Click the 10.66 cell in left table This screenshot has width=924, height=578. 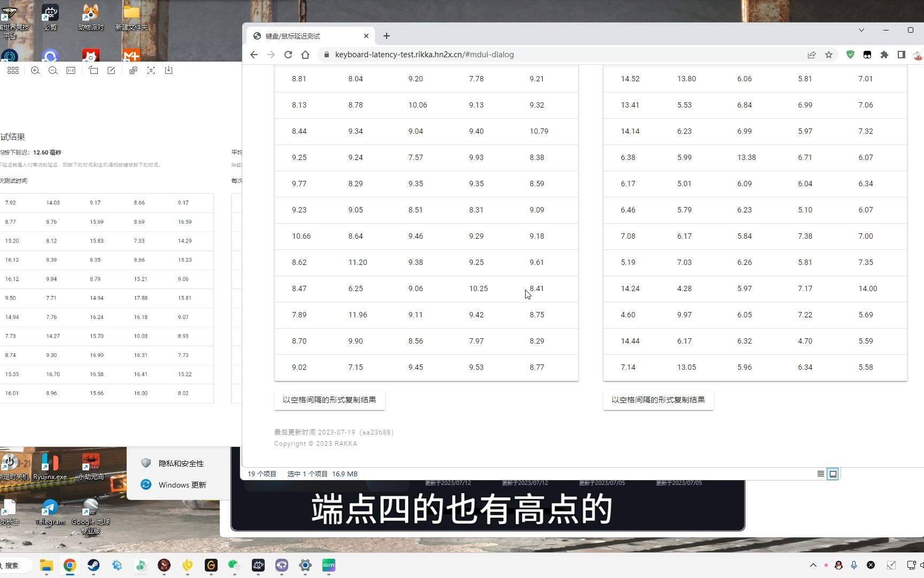(x=301, y=236)
